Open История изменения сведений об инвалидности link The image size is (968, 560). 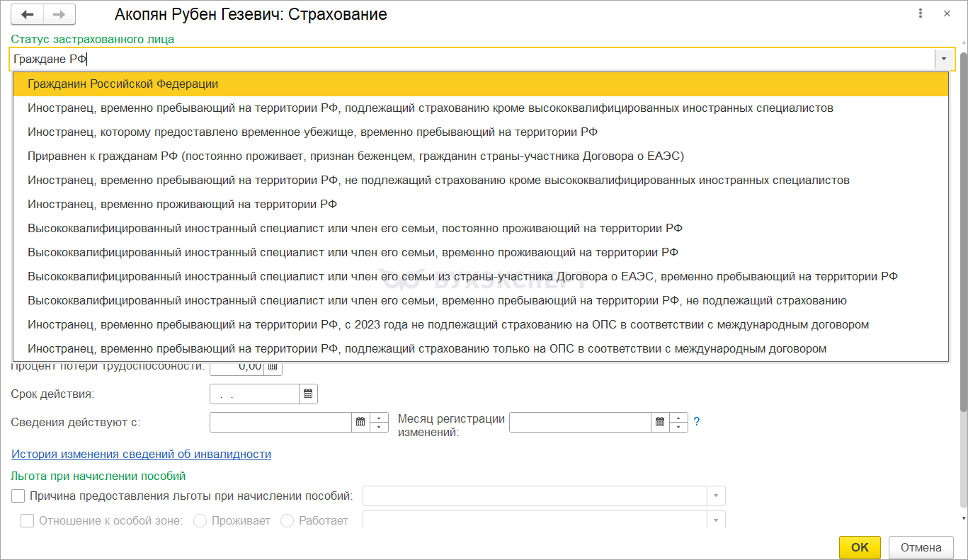141,455
